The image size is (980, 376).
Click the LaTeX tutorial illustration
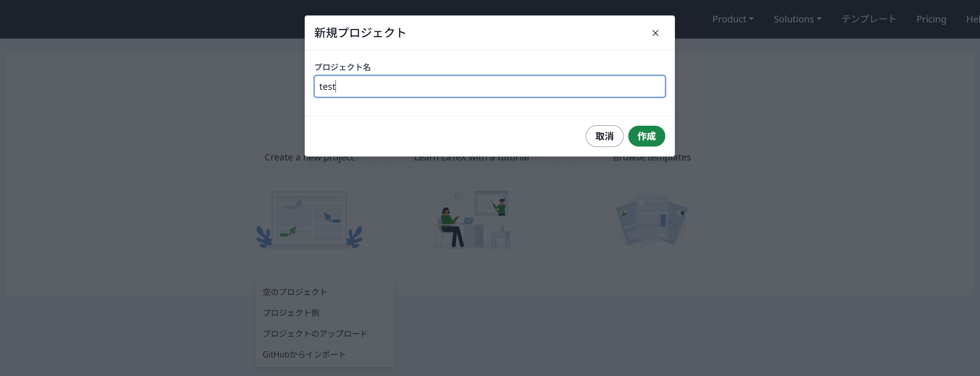click(471, 219)
